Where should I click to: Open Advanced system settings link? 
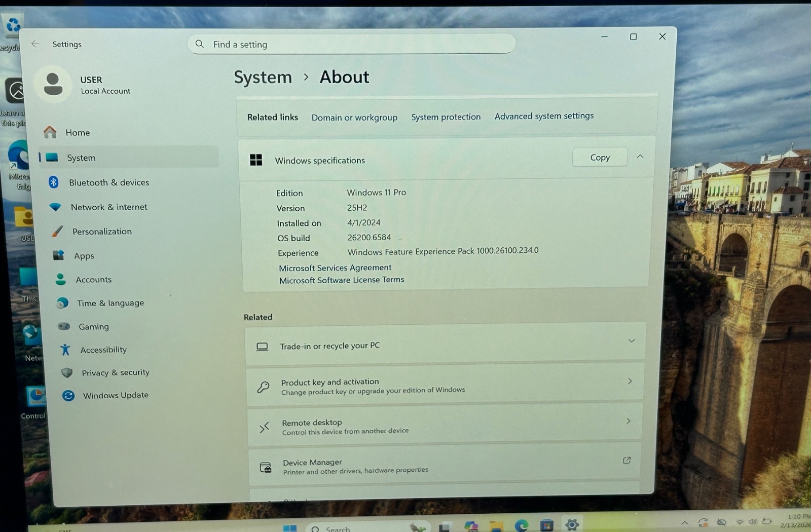click(544, 116)
